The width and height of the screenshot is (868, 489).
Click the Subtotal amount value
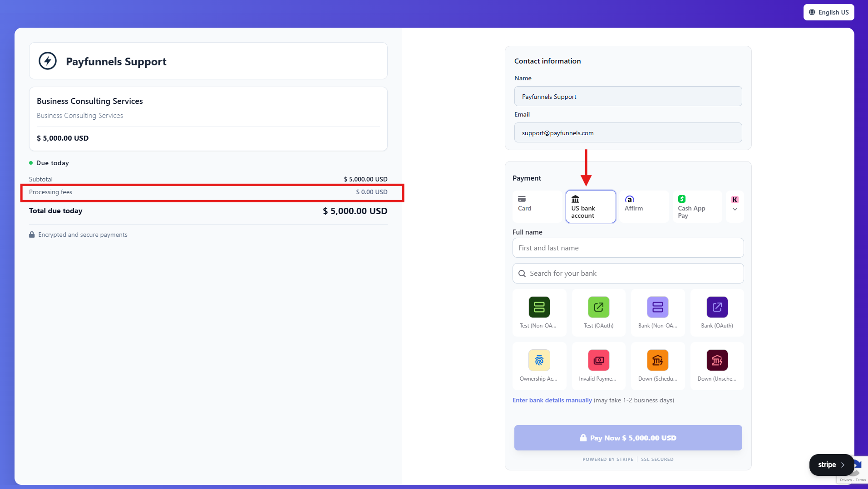tap(365, 179)
